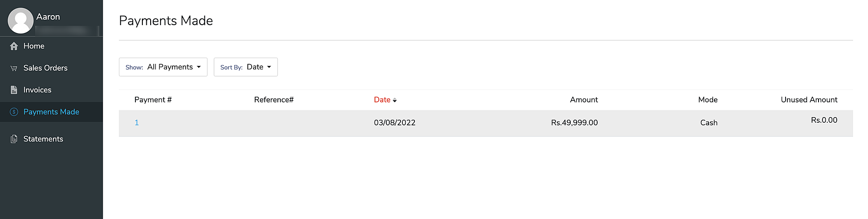Click the Aaron user name
Screen dimensions: 868x219
(x=48, y=17)
